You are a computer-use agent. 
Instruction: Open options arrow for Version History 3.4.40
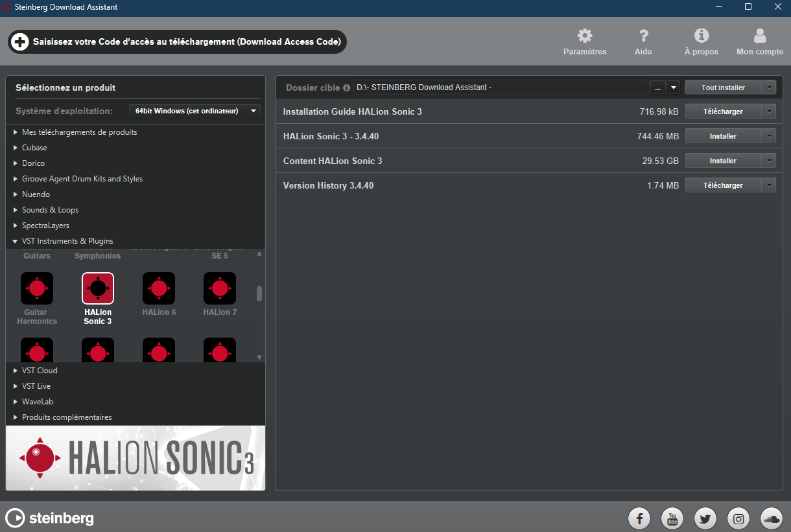pos(770,185)
